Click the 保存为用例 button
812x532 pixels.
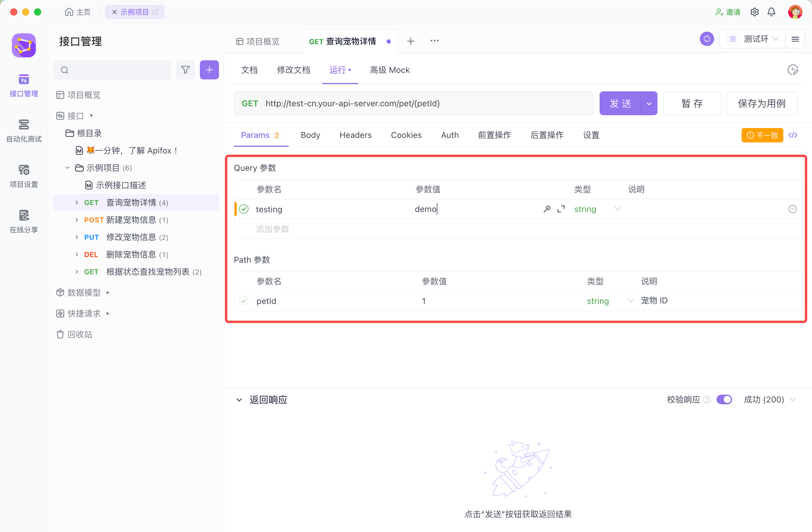coord(761,104)
